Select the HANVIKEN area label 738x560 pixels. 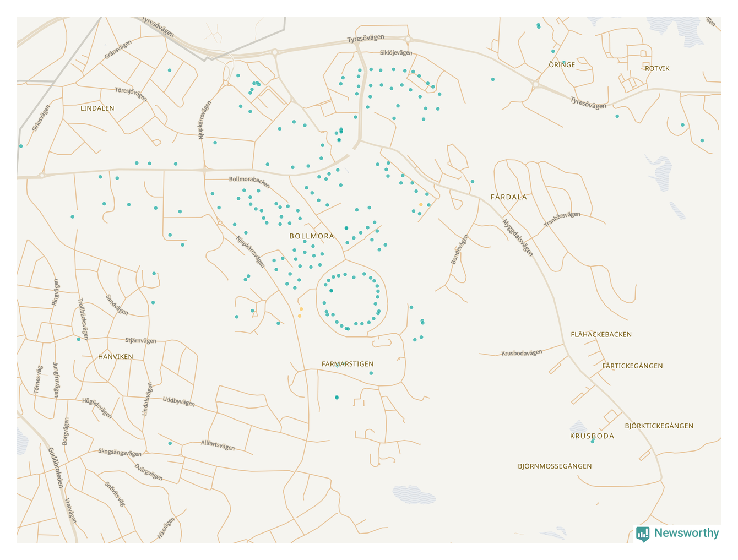click(x=116, y=357)
